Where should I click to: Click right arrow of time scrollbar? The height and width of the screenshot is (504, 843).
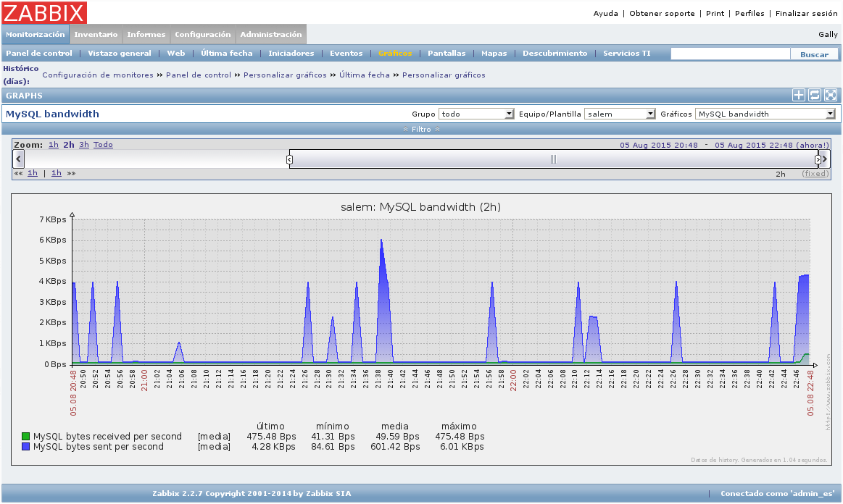click(826, 159)
